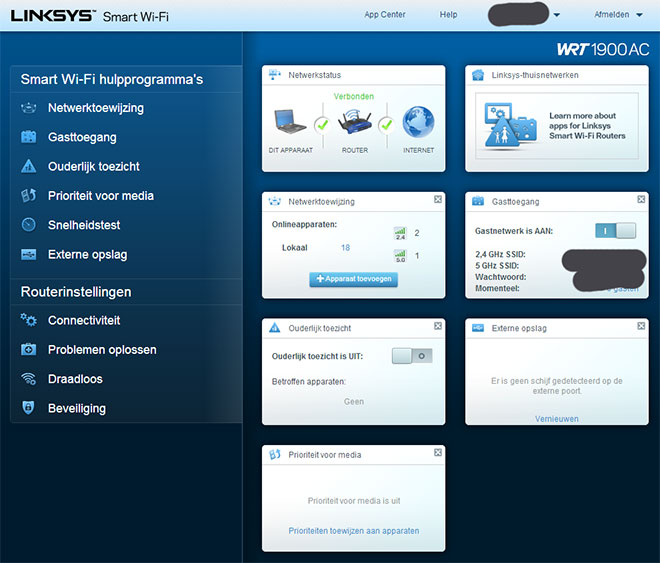Click Apparaat toevoegen button

point(354,279)
